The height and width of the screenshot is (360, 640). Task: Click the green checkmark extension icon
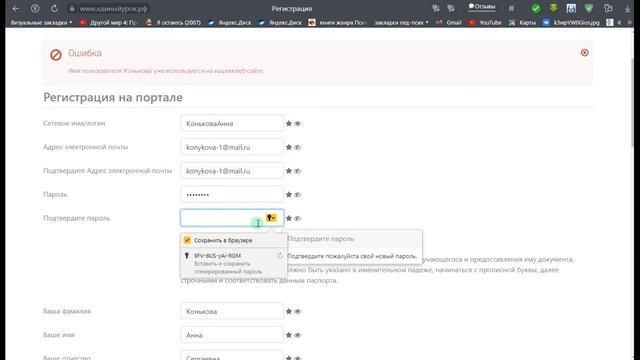point(536,8)
